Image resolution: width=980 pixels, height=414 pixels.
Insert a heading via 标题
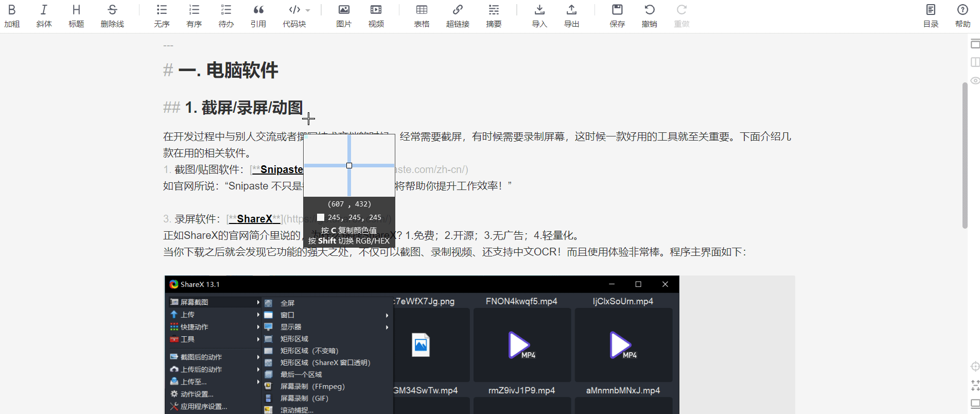(x=76, y=16)
